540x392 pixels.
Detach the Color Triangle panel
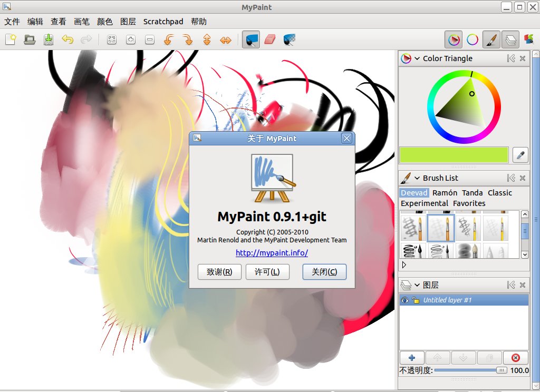point(511,58)
